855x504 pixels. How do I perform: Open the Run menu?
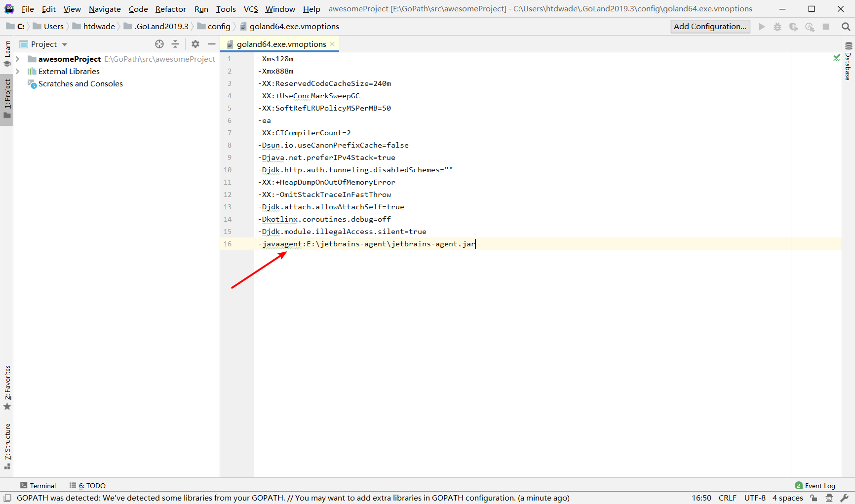tap(201, 9)
